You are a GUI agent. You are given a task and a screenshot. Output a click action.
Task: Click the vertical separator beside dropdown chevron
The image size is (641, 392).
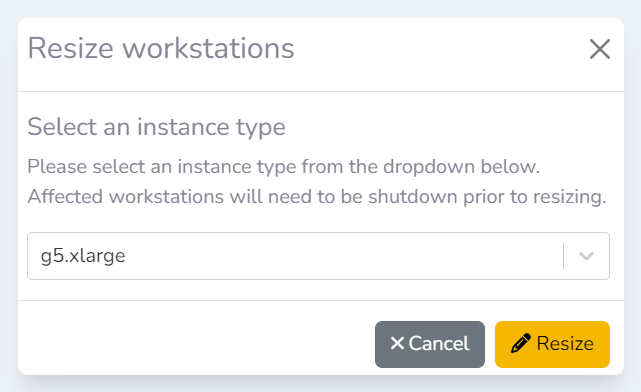click(x=563, y=256)
